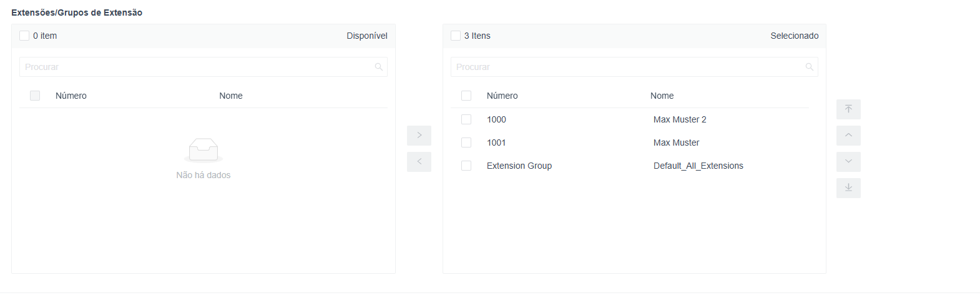Click the '1000' number cell
980x295 pixels.
coord(496,119)
